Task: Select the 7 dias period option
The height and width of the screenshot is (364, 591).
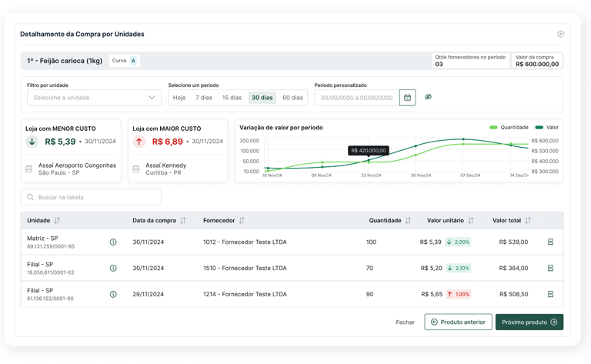Action: coord(204,98)
